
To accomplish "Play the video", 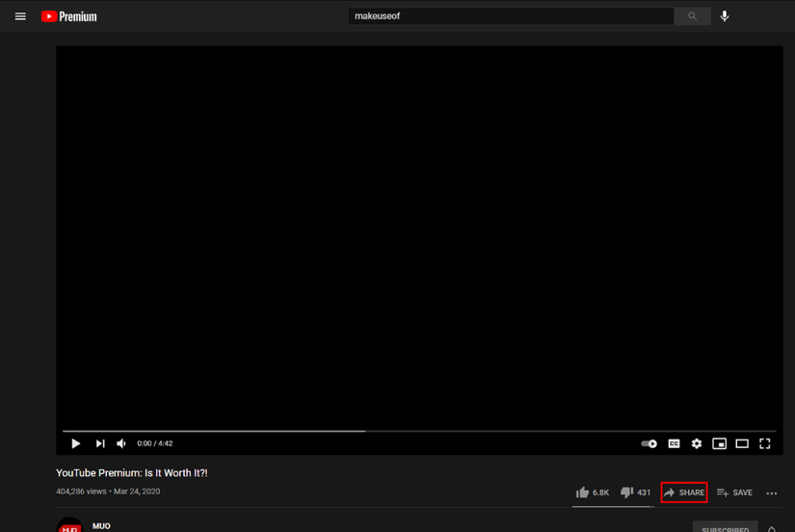I will (75, 443).
